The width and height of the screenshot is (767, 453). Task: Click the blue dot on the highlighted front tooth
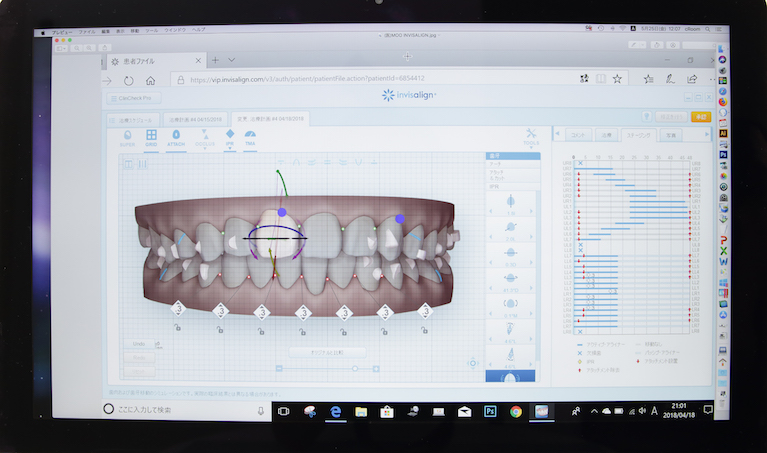click(282, 212)
